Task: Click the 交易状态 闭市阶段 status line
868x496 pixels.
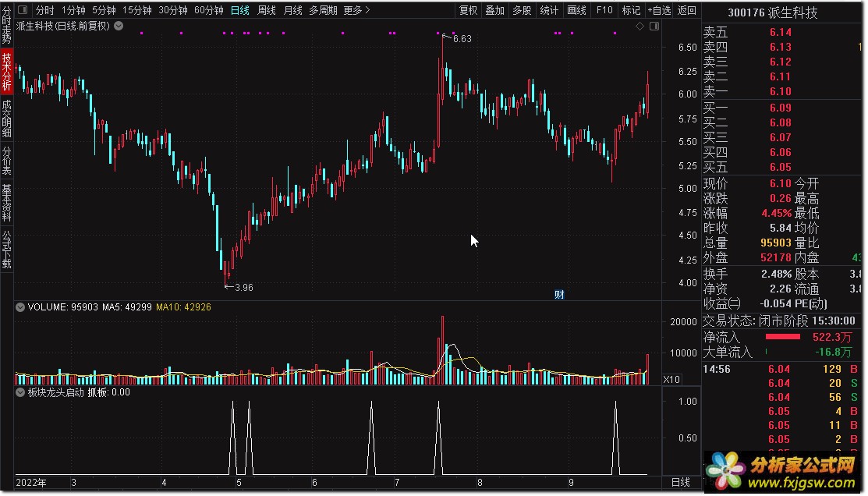Action: 779,321
